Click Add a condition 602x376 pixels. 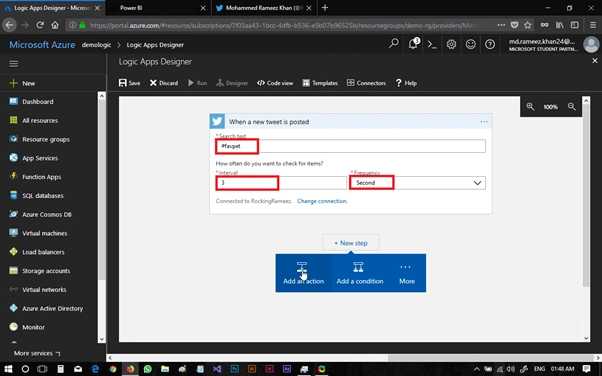360,273
